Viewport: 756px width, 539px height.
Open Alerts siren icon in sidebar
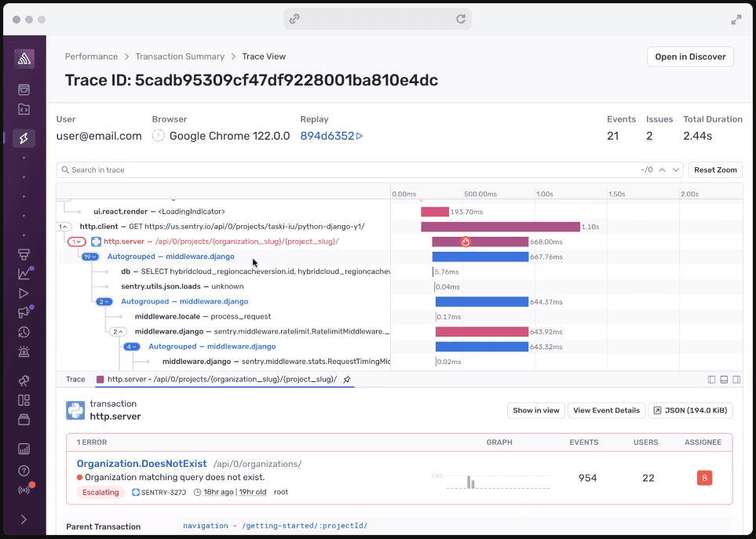tap(24, 351)
